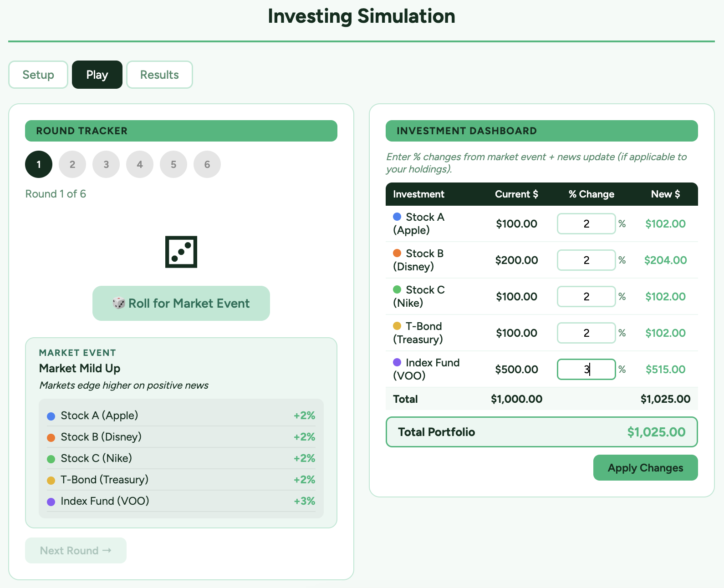
Task: Focus the T-Bond % change field
Action: pyautogui.click(x=586, y=333)
